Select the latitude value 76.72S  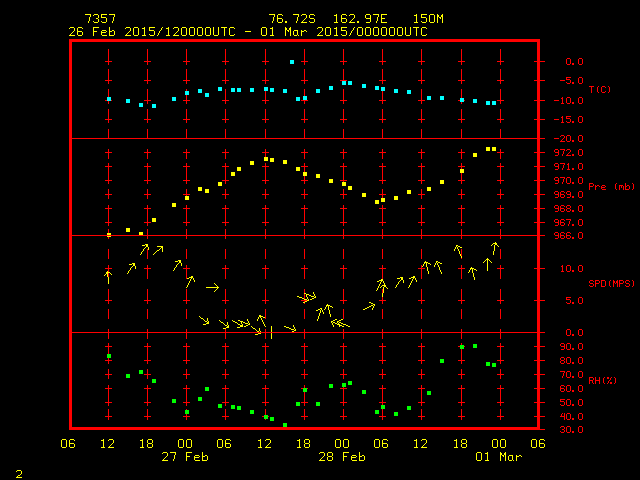[292, 19]
